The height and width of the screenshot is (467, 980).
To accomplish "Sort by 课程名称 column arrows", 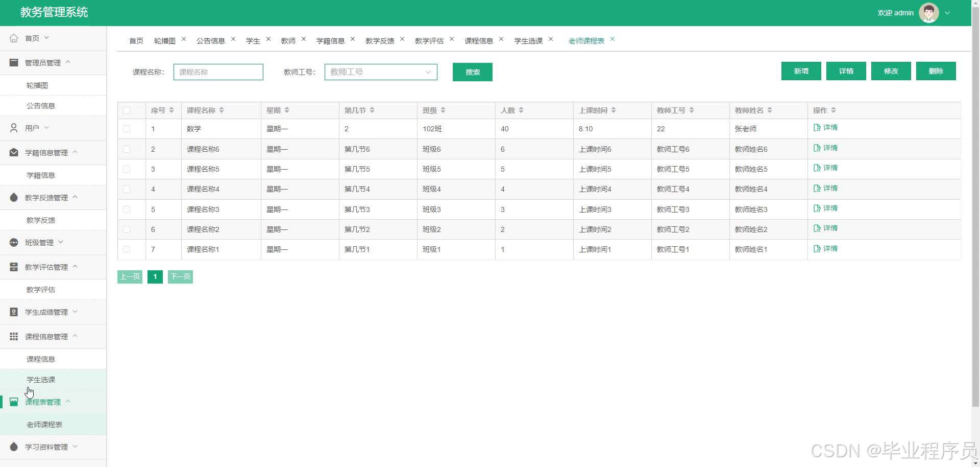I will point(222,110).
